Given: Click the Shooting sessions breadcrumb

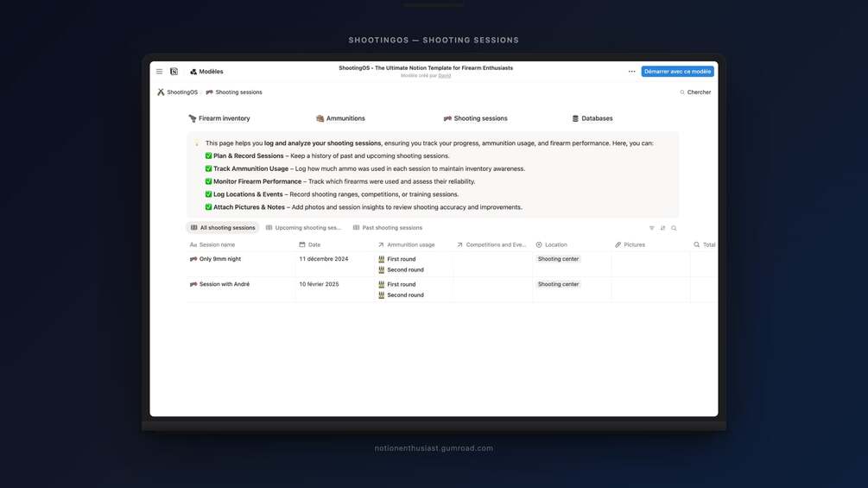Looking at the screenshot, I should point(234,92).
